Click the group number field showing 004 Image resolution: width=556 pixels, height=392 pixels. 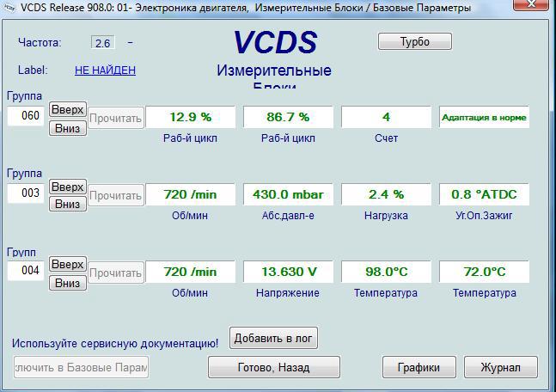click(x=25, y=272)
